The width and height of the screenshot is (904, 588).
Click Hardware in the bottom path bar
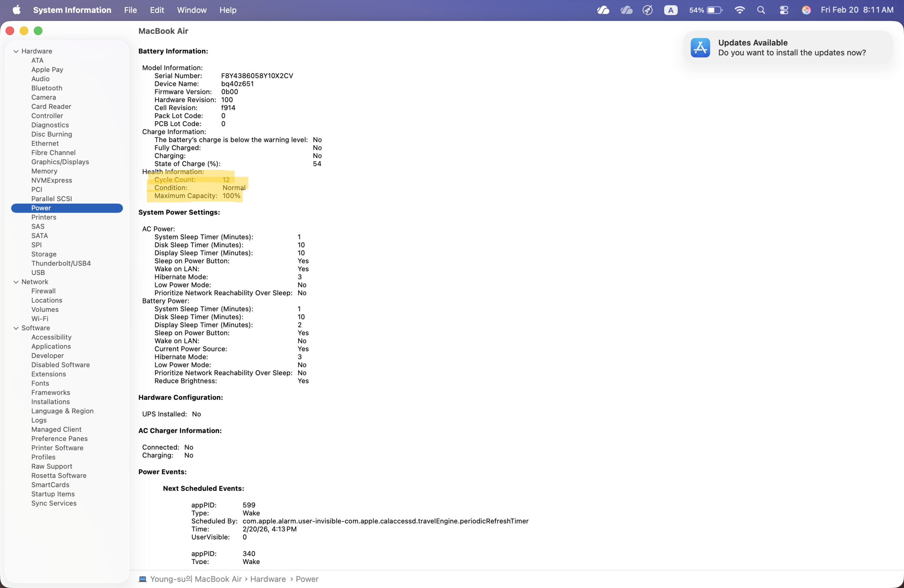(x=268, y=579)
